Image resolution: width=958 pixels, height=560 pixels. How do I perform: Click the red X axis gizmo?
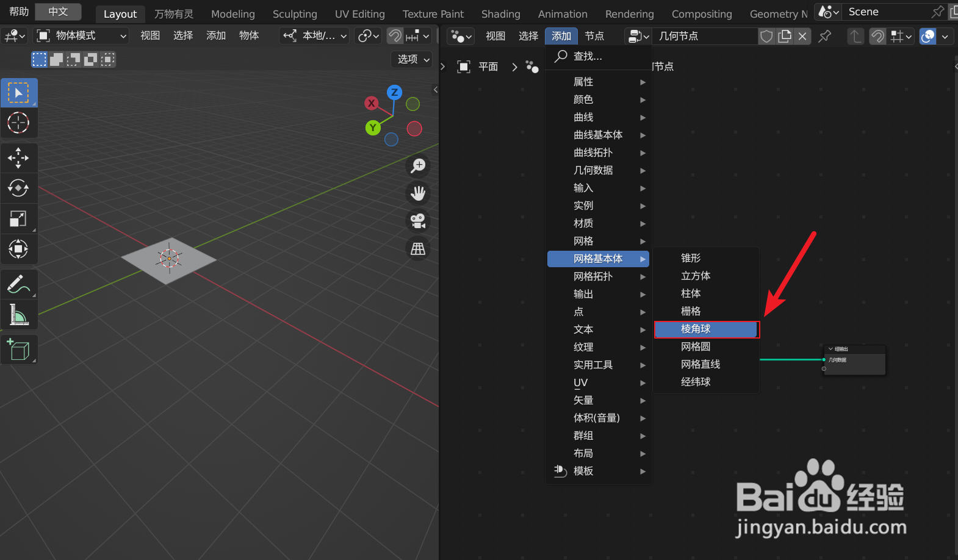(371, 103)
